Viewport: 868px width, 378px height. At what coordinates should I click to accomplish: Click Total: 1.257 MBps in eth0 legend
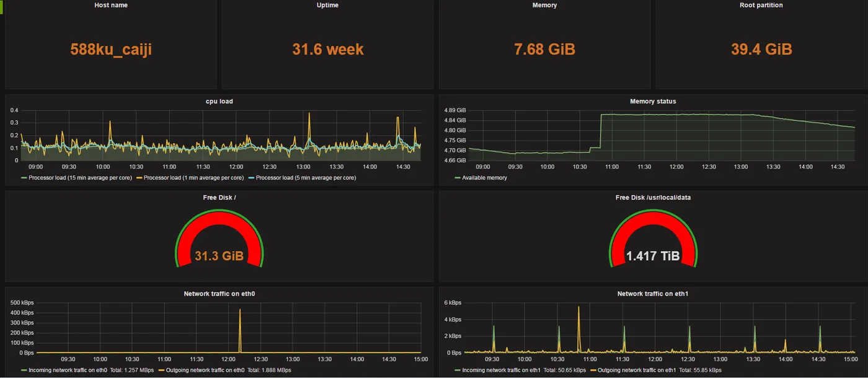point(132,370)
